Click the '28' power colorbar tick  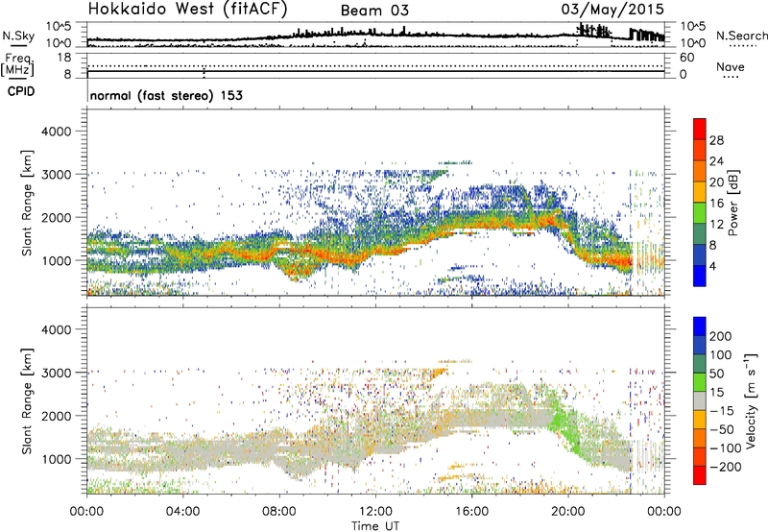(716, 140)
